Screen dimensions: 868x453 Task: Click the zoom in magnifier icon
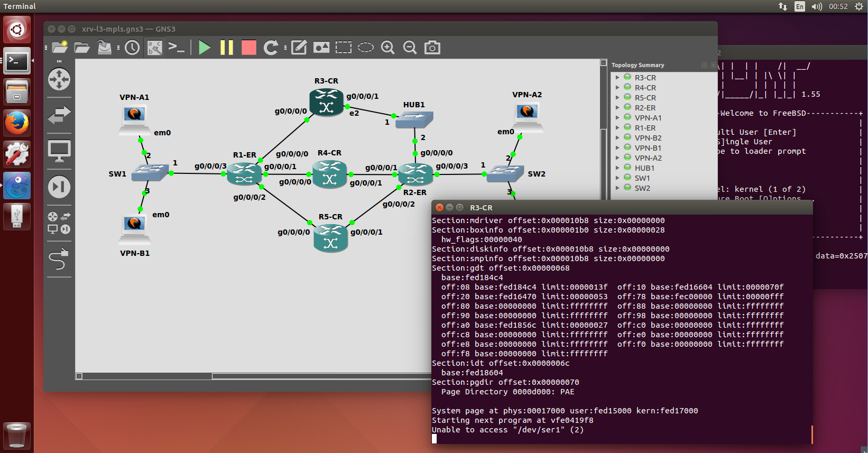pos(388,48)
